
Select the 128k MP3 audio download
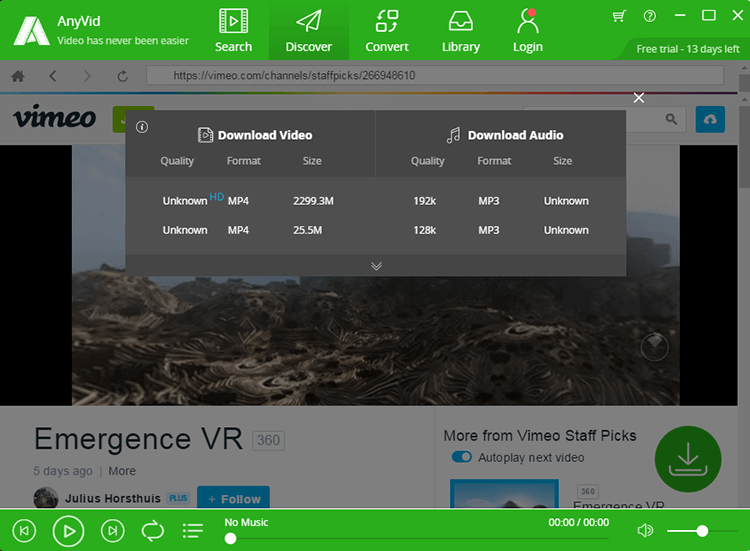[501, 230]
